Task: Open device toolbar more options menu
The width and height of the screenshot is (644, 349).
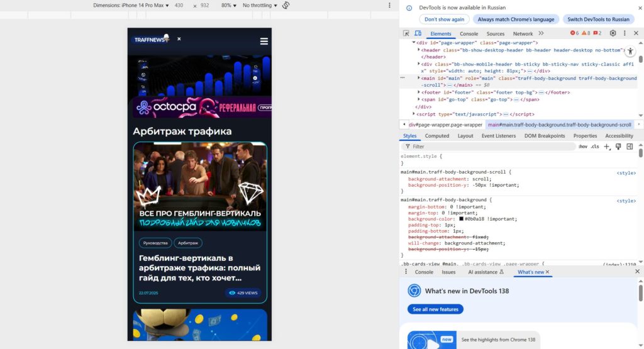Action: pyautogui.click(x=389, y=5)
